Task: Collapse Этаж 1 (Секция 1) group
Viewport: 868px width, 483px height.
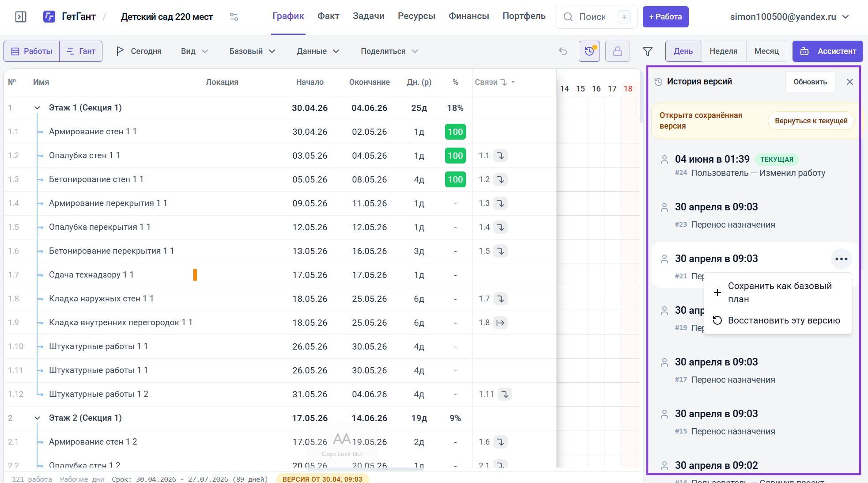Action: point(38,108)
